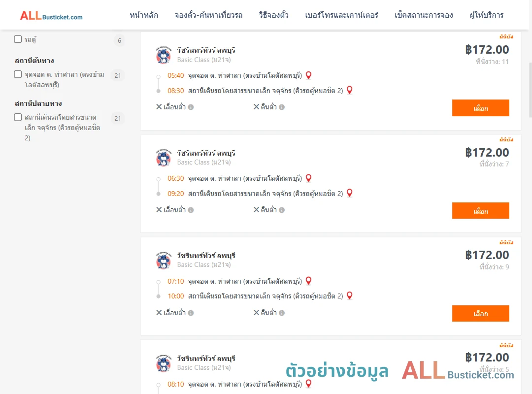Viewport: 532px width, 394px height.
Task: Click เลื่อนตั๋ว info icon on 07:10 trip
Action: click(x=191, y=313)
